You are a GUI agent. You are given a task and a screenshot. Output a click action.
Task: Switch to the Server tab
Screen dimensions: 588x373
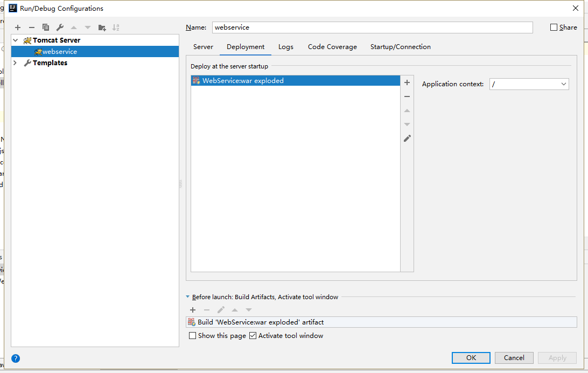click(x=203, y=47)
